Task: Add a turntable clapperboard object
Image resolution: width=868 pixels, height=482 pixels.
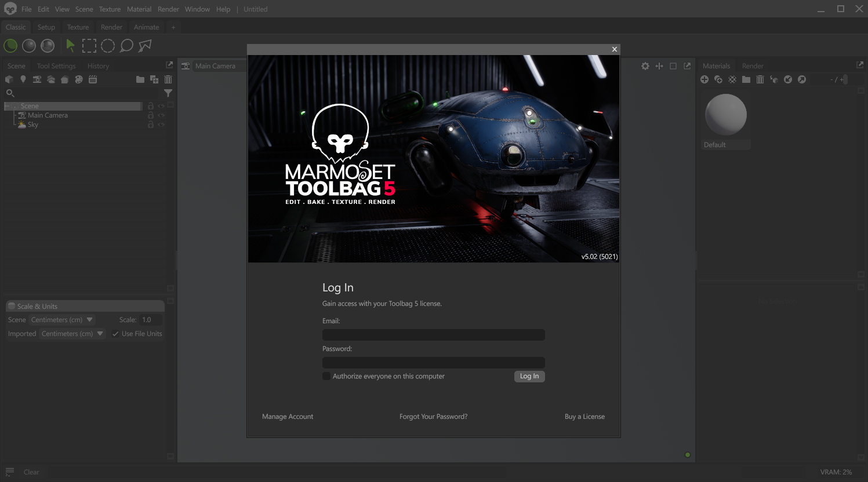Action: (x=93, y=79)
